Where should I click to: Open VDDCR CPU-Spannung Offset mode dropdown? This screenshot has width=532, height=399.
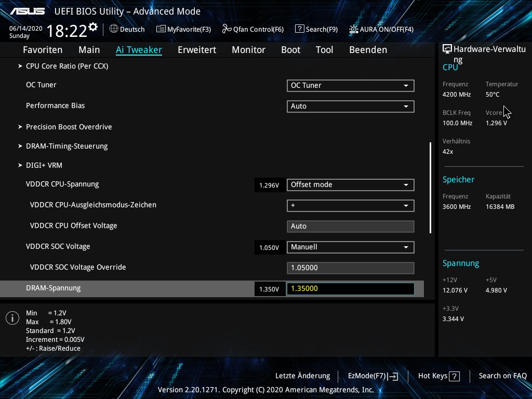pyautogui.click(x=351, y=185)
